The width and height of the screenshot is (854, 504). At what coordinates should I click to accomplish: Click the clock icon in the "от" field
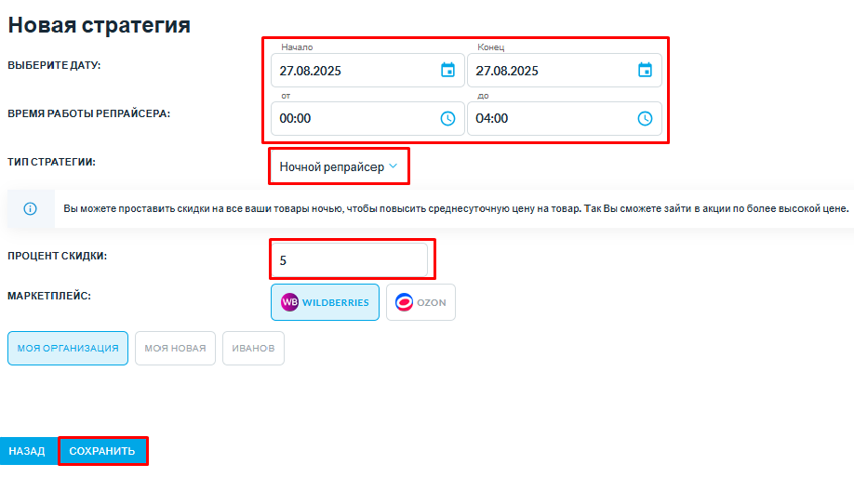tap(447, 119)
